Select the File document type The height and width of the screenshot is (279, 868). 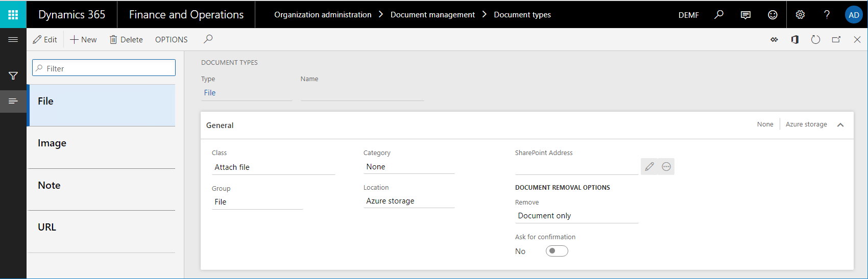[x=101, y=105]
